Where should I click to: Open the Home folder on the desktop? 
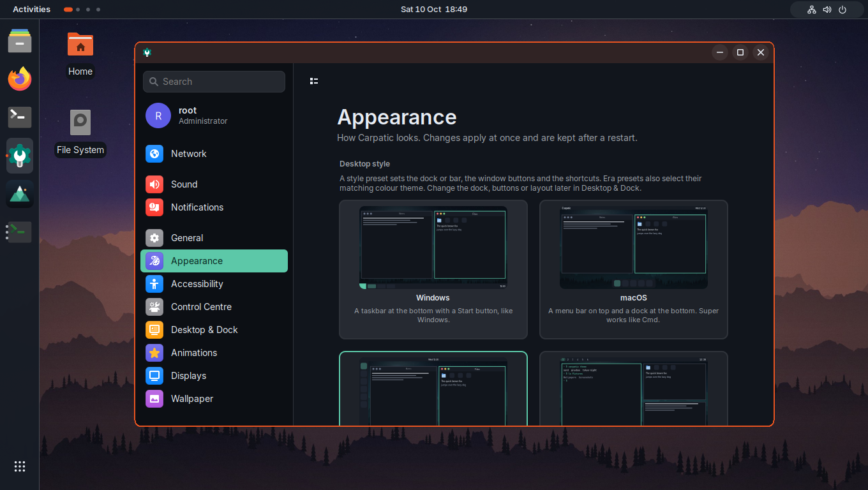point(80,55)
